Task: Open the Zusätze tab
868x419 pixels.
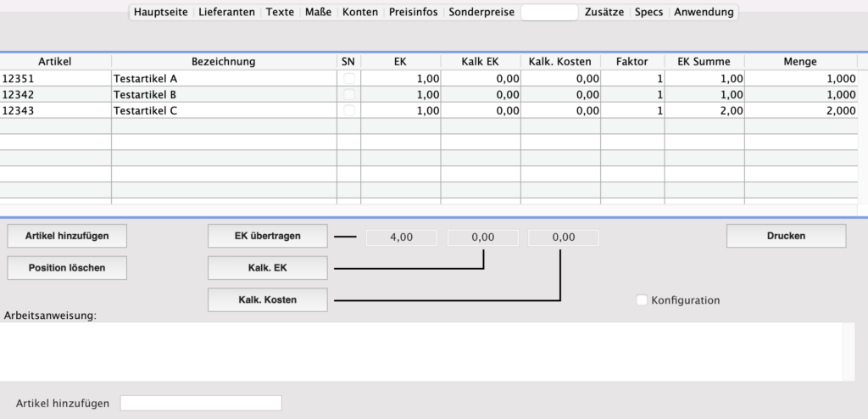Action: coord(604,12)
